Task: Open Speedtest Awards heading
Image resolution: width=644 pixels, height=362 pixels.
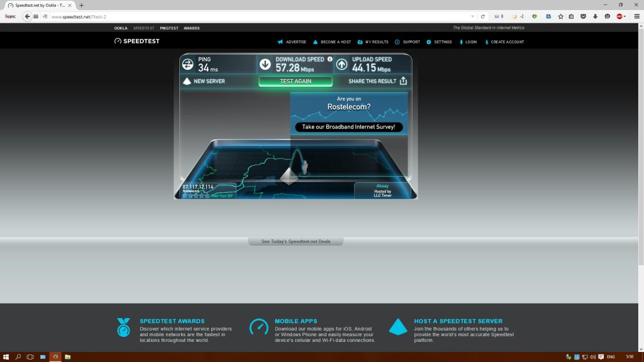Action: pyautogui.click(x=172, y=321)
